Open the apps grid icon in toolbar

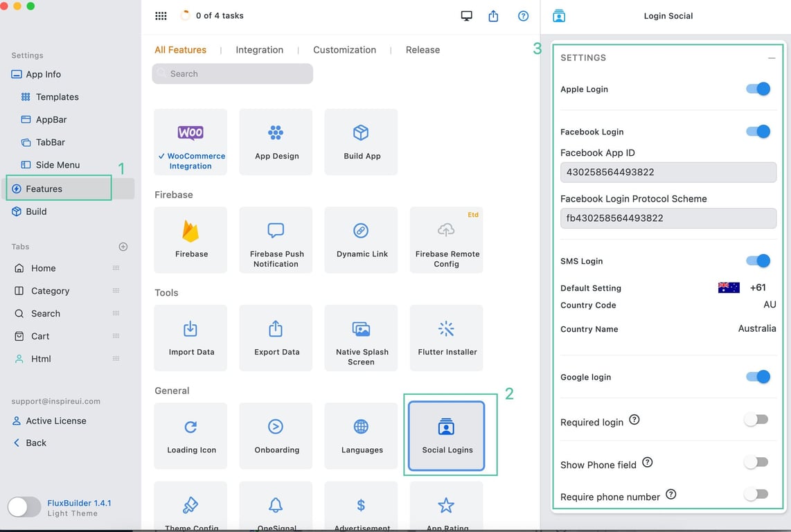[x=161, y=16]
